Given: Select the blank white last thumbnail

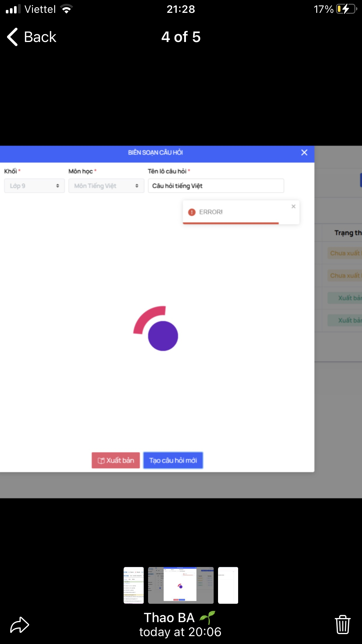Looking at the screenshot, I should pyautogui.click(x=228, y=585).
